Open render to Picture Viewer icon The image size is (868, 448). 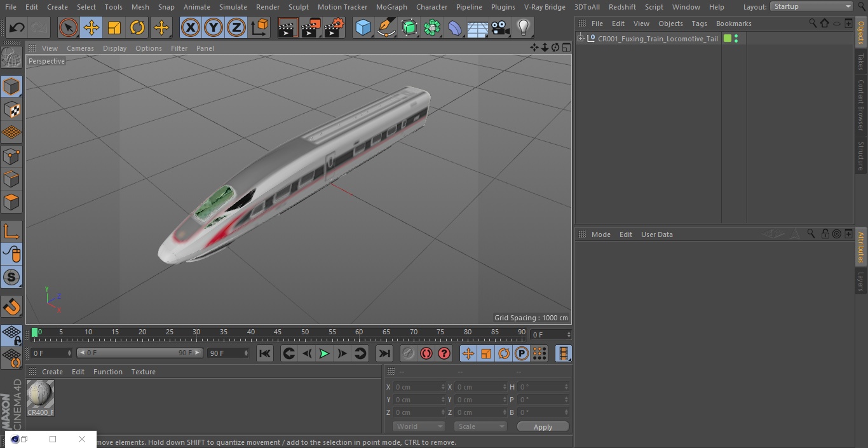pyautogui.click(x=311, y=27)
